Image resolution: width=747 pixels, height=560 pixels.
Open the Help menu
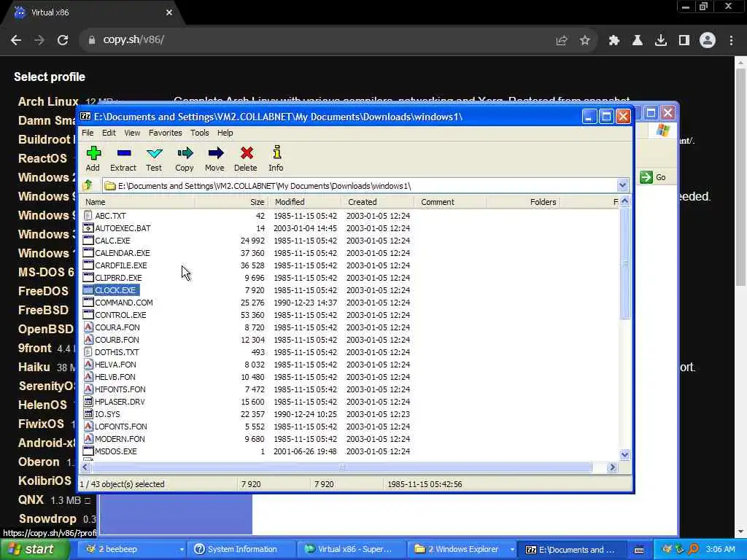[x=225, y=133]
